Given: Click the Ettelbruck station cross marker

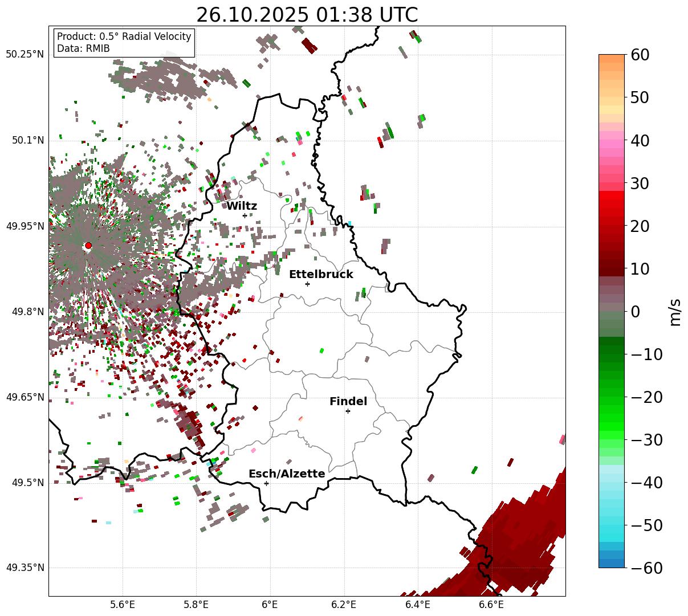Looking at the screenshot, I should [307, 284].
